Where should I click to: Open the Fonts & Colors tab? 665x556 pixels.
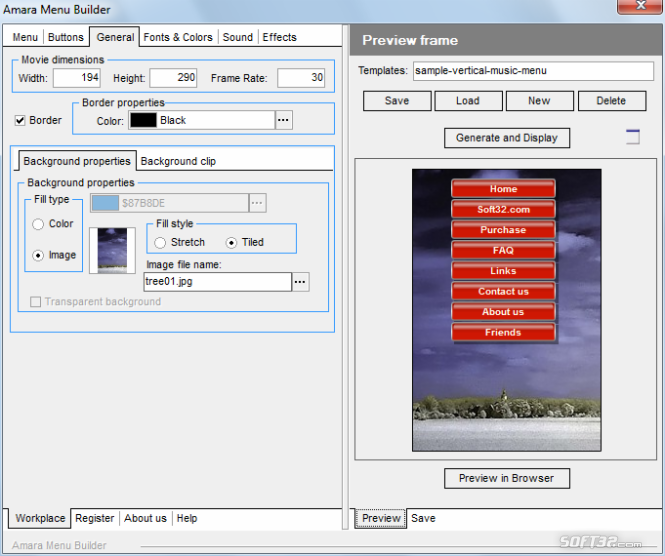coord(178,37)
